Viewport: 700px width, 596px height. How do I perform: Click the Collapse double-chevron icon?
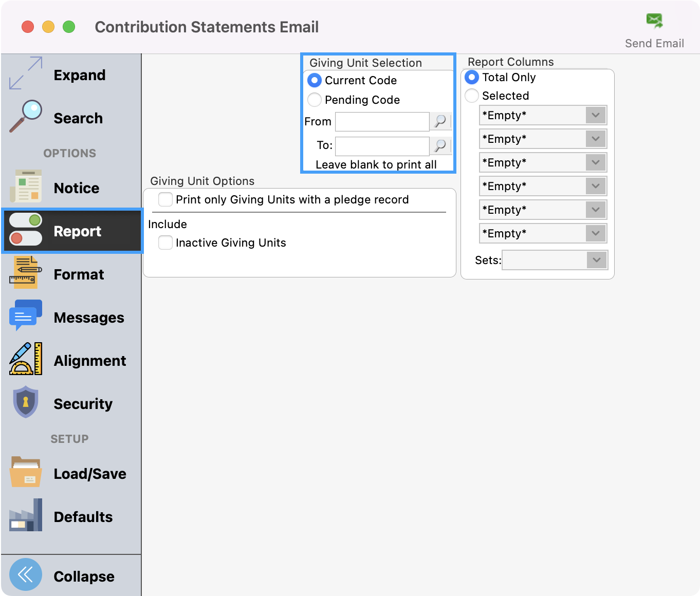pos(26,574)
